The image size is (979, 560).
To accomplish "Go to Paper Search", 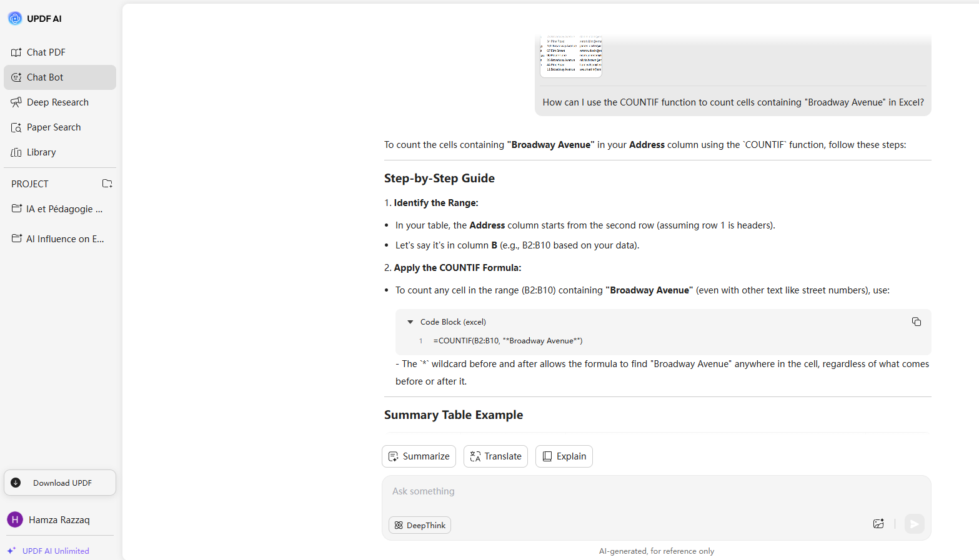I will [60, 127].
